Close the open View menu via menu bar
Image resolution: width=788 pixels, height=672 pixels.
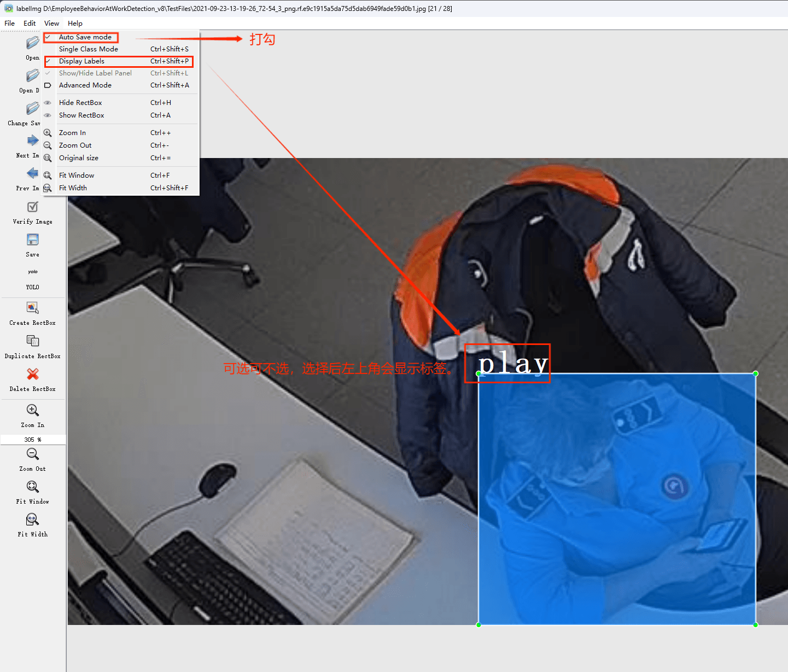coord(52,24)
